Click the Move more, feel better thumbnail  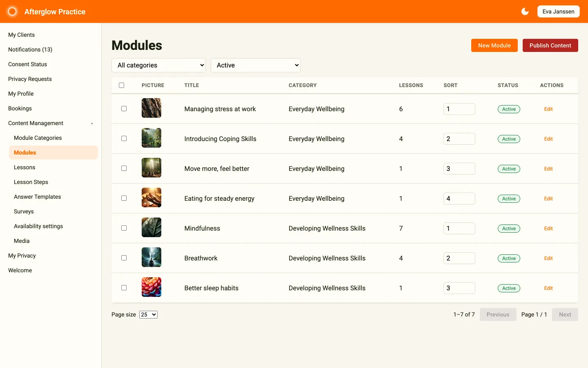point(151,168)
